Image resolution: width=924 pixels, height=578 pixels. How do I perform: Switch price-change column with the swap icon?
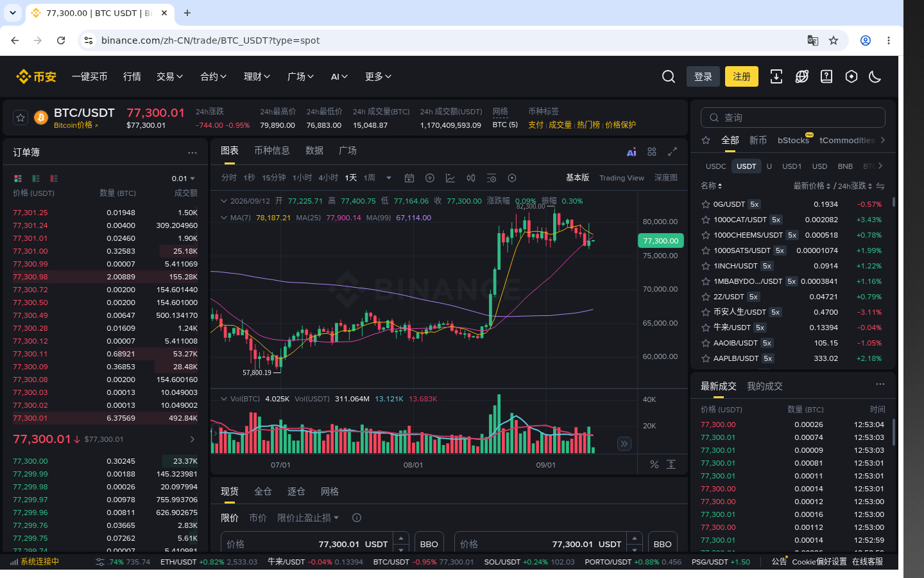coord(880,186)
